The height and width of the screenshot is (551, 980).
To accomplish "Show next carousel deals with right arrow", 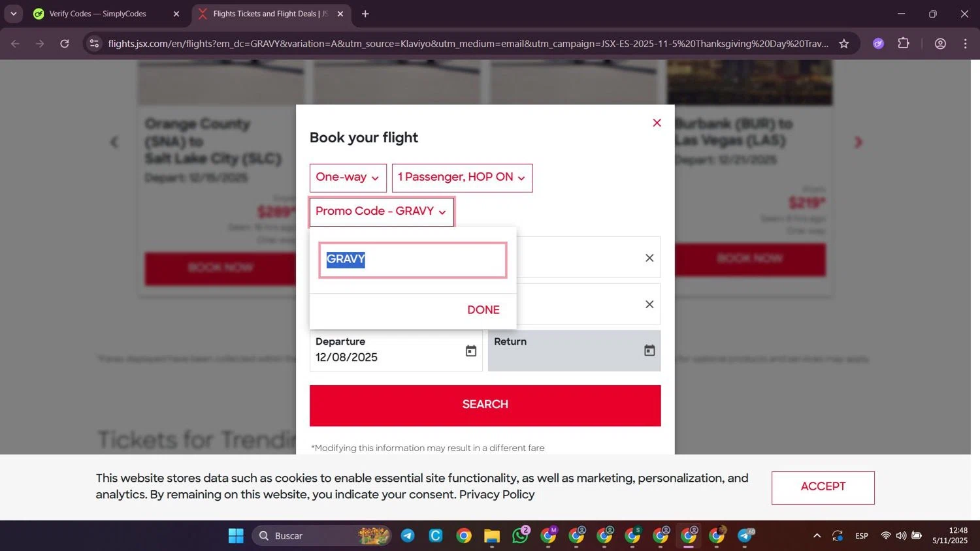I will coord(858,142).
